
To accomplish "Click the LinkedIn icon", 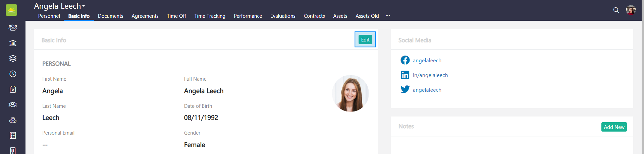I will (405, 75).
